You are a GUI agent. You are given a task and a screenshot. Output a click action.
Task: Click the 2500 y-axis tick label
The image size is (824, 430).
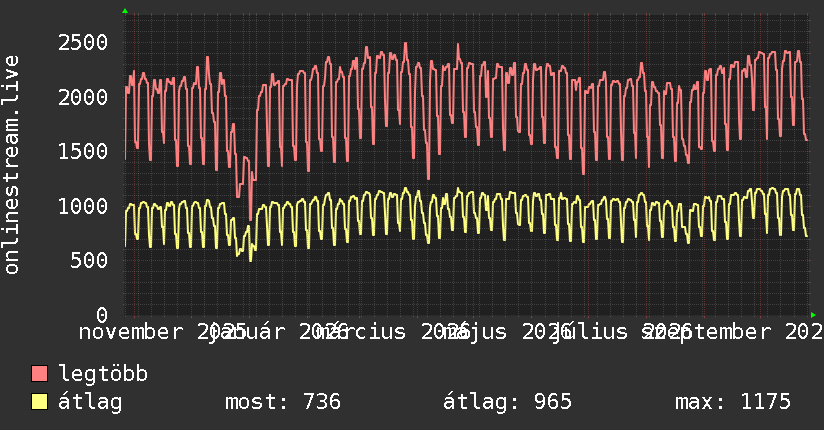coord(83,43)
